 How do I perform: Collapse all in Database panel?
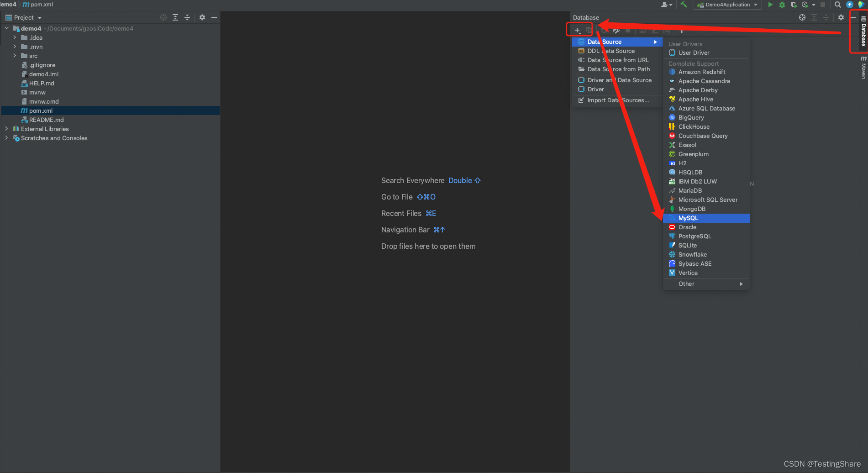pos(826,17)
